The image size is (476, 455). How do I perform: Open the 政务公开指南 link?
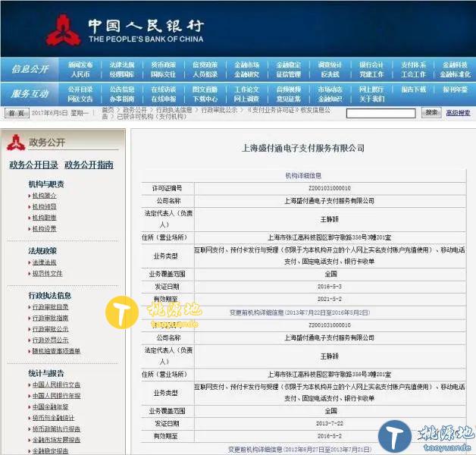pos(89,165)
